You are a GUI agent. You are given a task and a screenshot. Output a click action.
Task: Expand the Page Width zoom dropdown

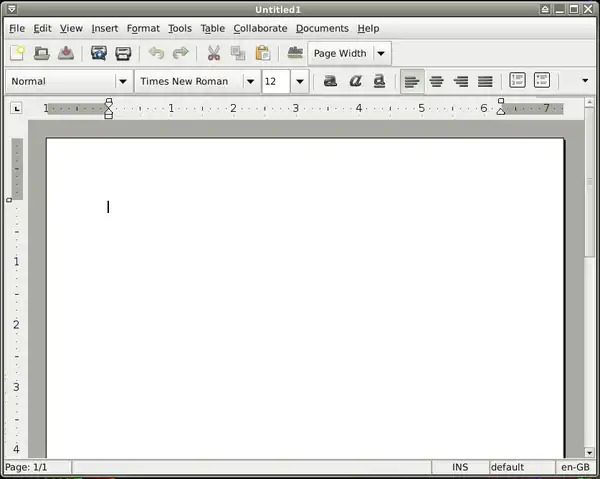coord(381,54)
